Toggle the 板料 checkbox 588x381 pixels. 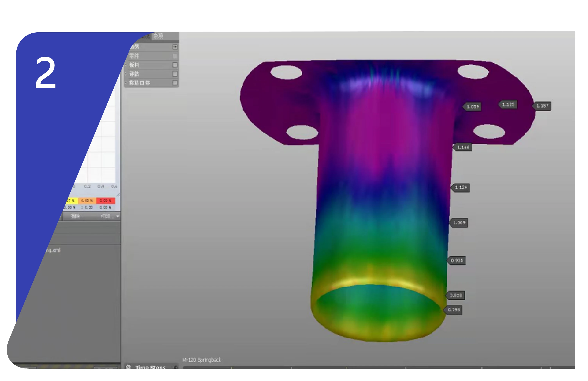(x=175, y=65)
